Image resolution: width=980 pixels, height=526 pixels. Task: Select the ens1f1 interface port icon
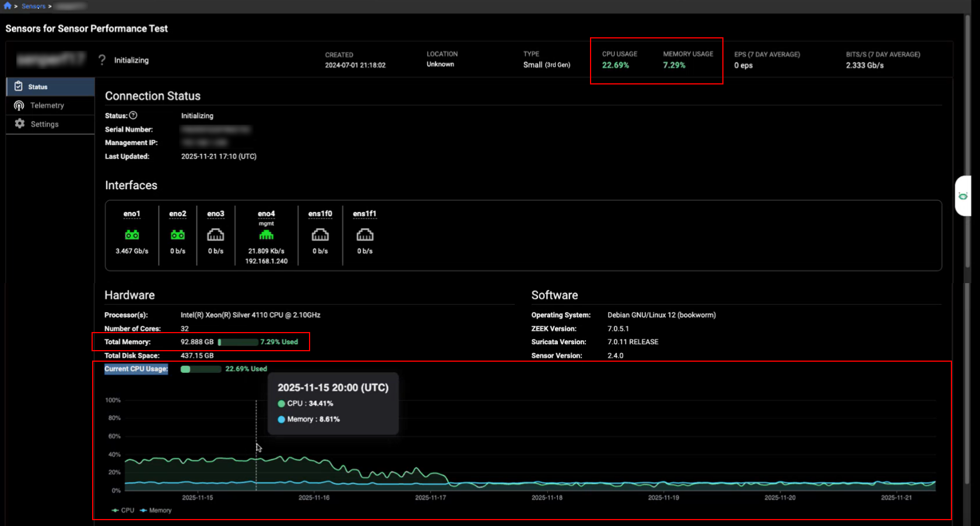pyautogui.click(x=365, y=235)
